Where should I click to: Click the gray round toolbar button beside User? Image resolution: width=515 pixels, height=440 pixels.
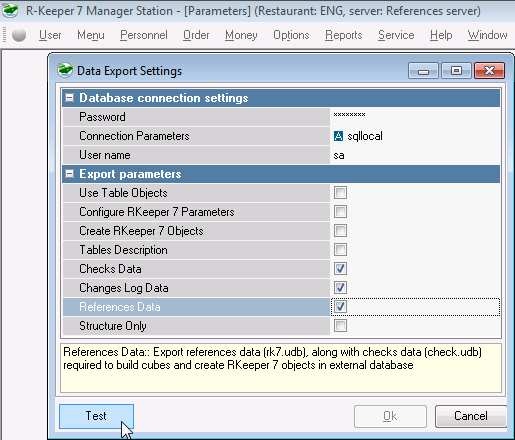(19, 35)
